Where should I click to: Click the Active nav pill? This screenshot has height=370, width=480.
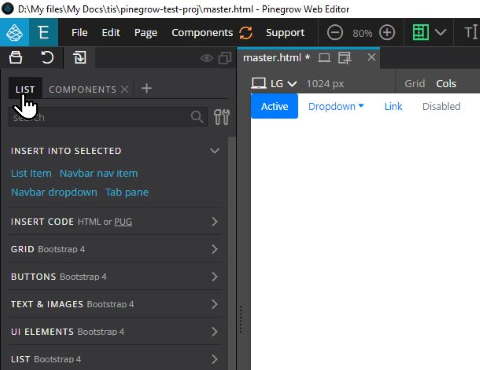point(274,106)
